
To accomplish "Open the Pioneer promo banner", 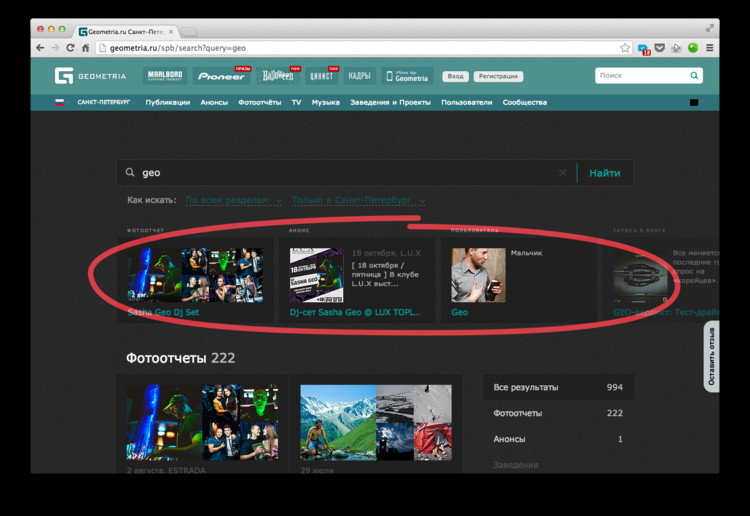I will [222, 76].
